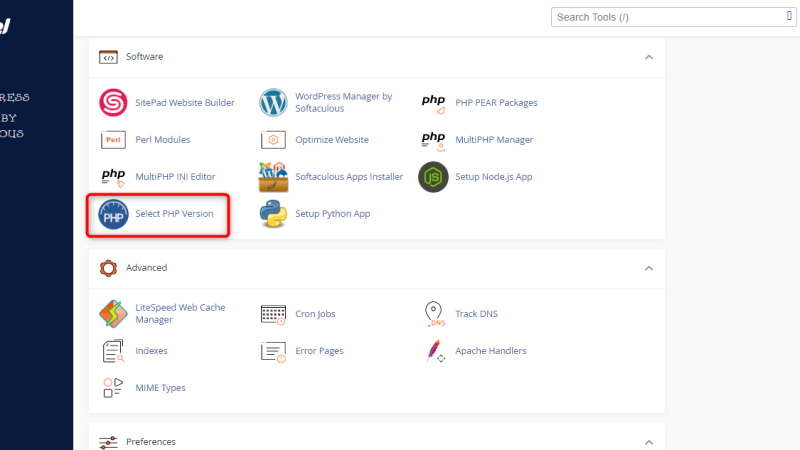
Task: Click the SitePad Website Builder icon
Action: [113, 103]
